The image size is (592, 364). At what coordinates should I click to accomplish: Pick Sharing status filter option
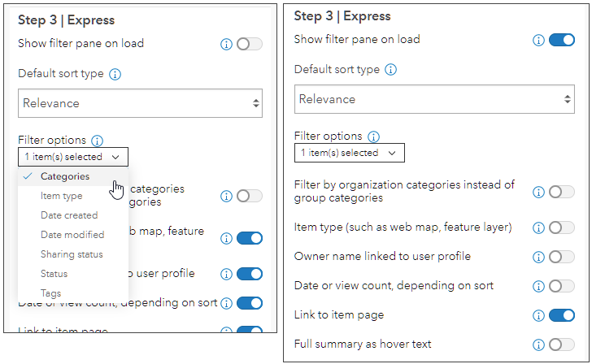point(72,254)
